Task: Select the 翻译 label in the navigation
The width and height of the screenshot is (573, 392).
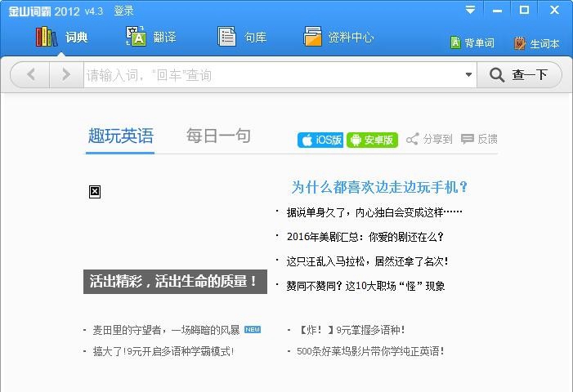Action: [x=164, y=38]
